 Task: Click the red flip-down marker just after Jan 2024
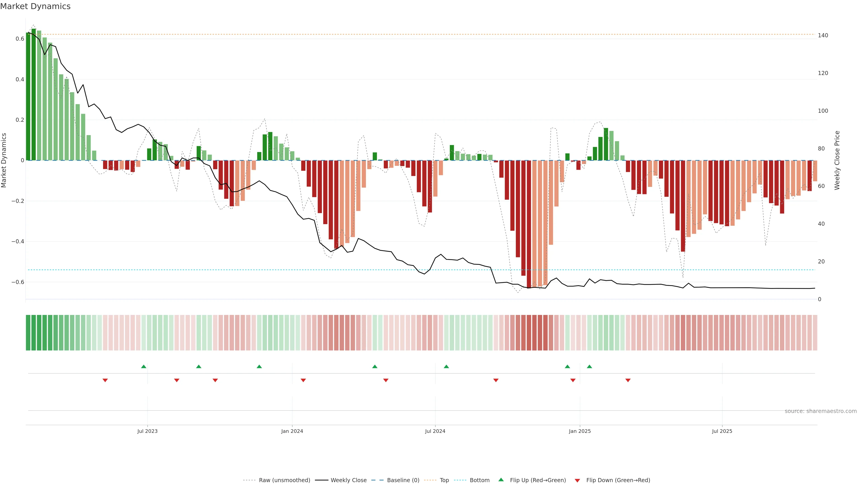point(303,380)
